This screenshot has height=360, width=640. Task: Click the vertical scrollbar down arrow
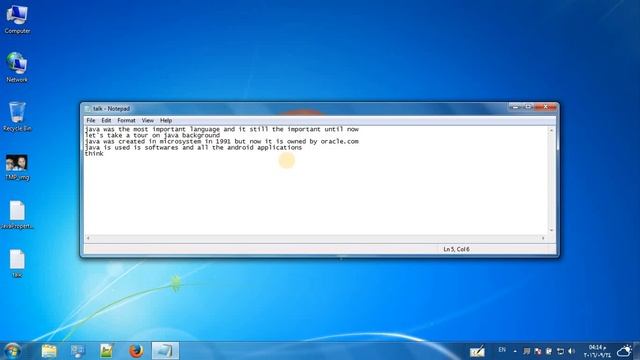[x=551, y=231]
